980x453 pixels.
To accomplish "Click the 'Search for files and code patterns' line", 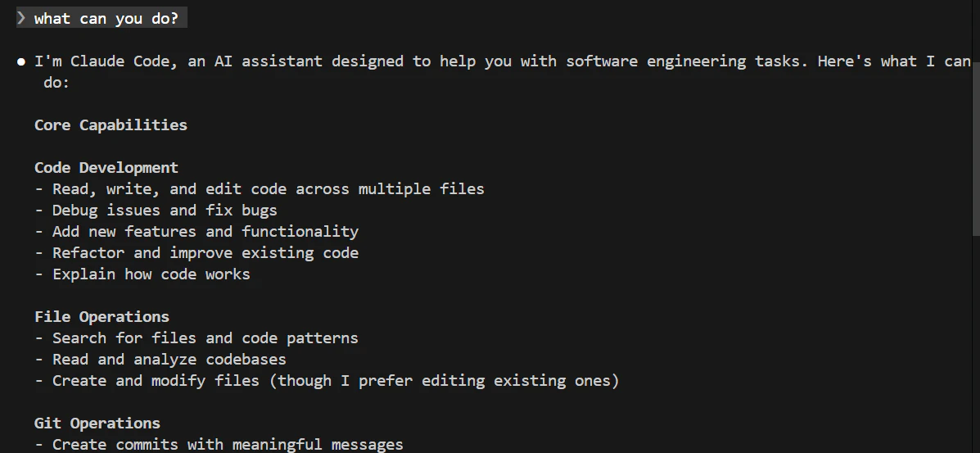I will [196, 337].
